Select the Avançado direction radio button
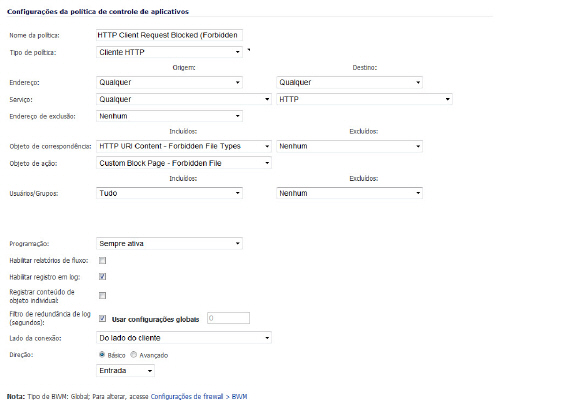 (x=134, y=355)
